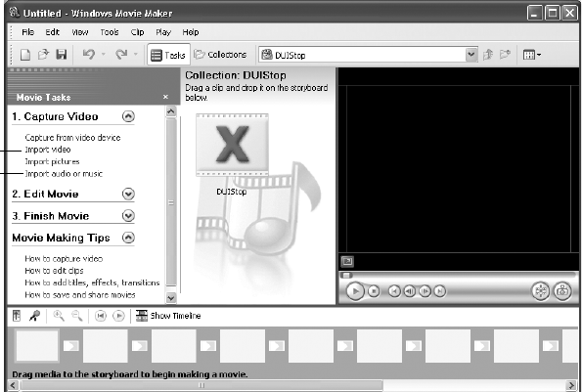The height and width of the screenshot is (392, 582).
Task: Click the storyboard scroll left arrow
Action: [13, 385]
